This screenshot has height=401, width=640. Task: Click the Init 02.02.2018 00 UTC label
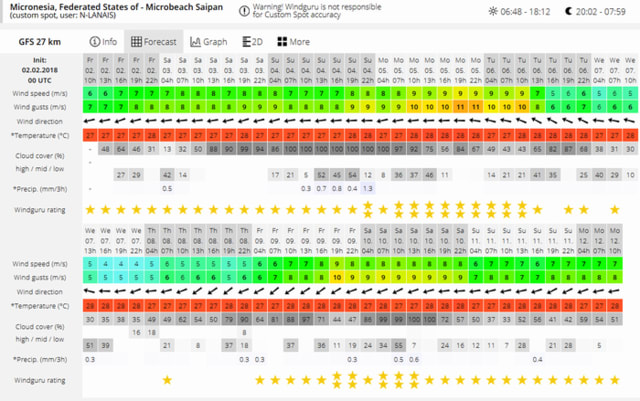[40, 70]
